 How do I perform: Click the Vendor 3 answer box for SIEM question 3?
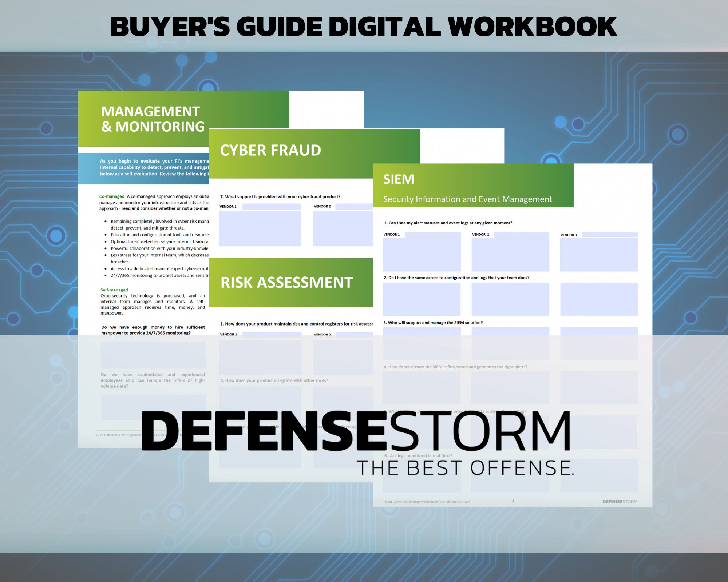click(x=599, y=343)
